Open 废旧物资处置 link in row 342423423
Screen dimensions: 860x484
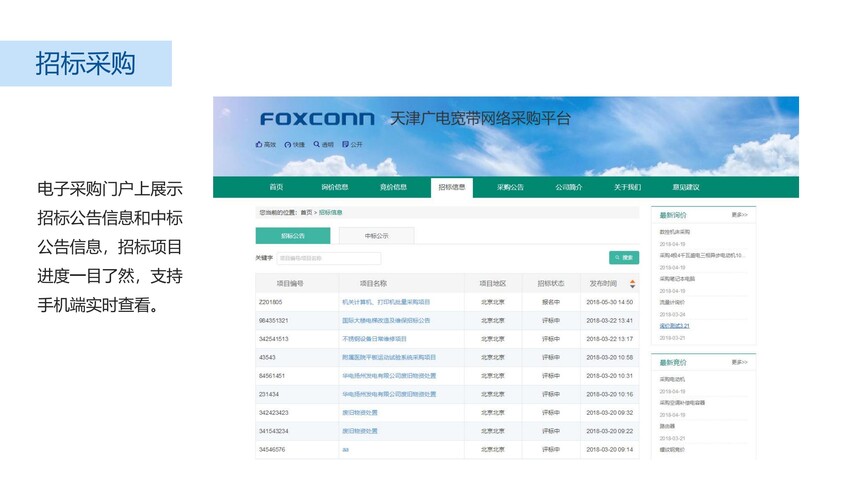(x=360, y=413)
